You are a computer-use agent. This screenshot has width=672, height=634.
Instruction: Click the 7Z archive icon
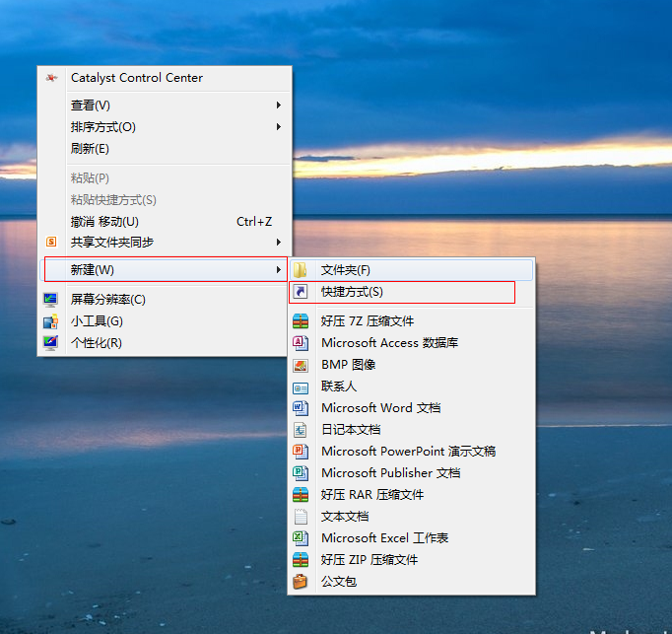coord(301,321)
